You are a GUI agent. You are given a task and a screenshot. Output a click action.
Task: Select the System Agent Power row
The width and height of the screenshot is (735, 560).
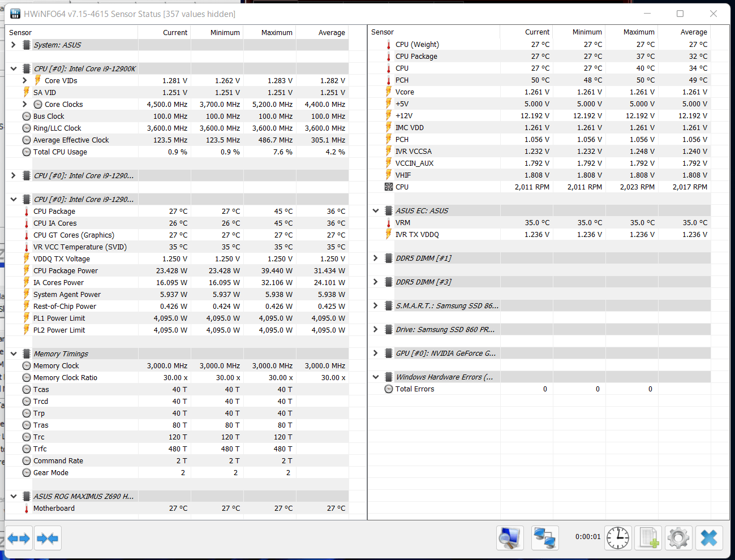coord(177,294)
